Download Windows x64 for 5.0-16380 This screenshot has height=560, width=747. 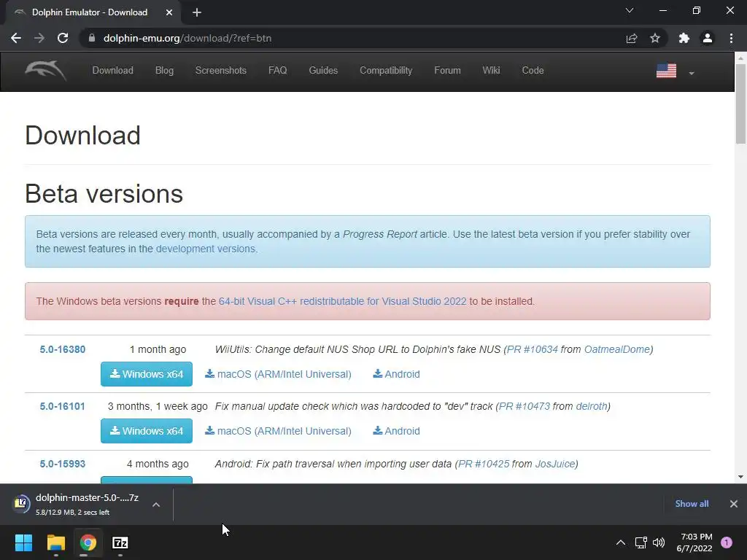[x=146, y=374]
